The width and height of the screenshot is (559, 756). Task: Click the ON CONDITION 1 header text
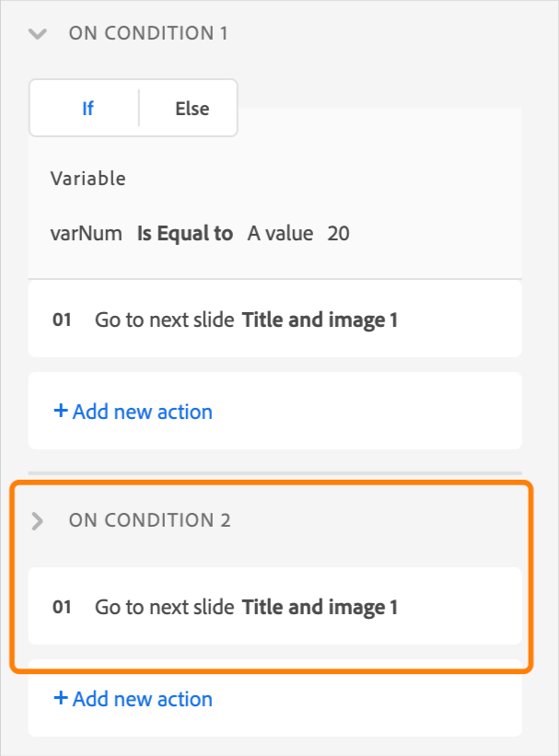click(148, 34)
